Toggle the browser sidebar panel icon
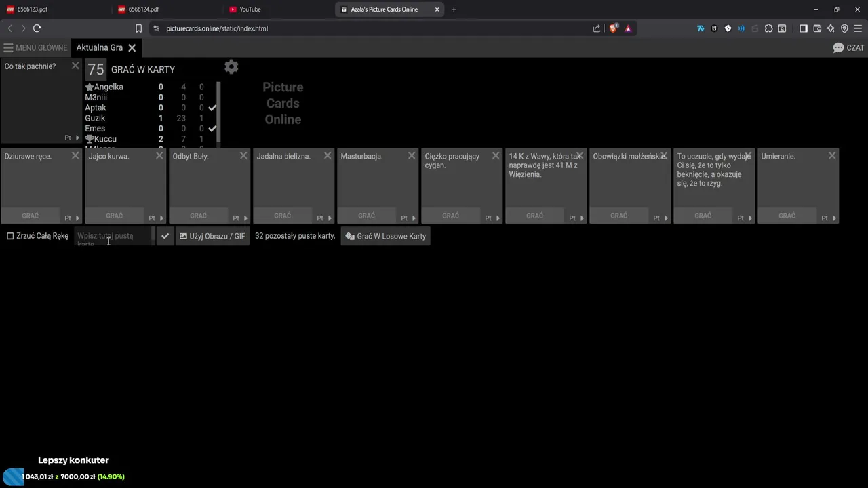868x488 pixels. point(804,28)
